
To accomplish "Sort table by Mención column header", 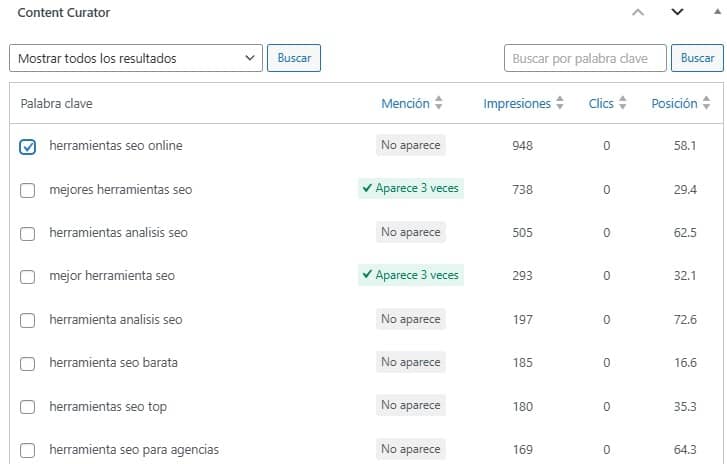I will [x=405, y=103].
